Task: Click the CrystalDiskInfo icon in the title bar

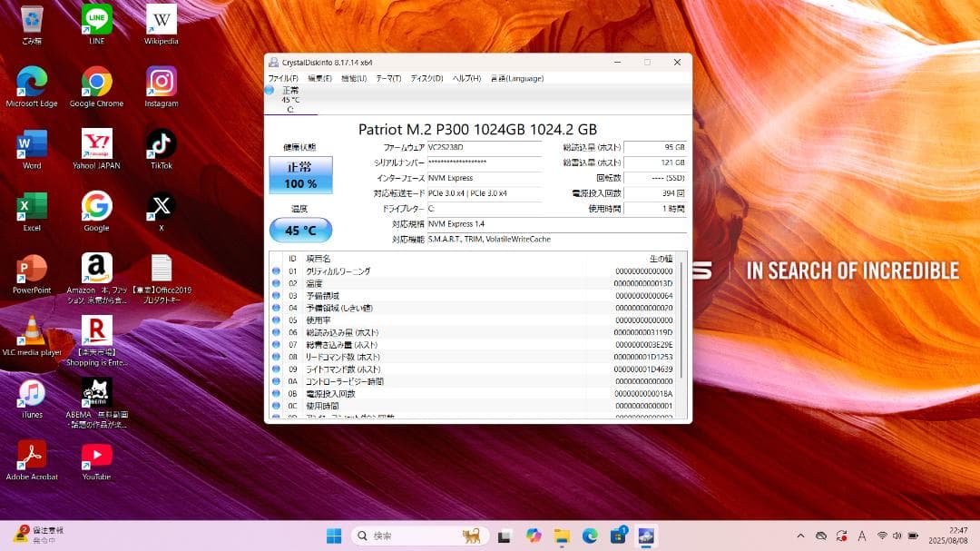Action: [272, 62]
